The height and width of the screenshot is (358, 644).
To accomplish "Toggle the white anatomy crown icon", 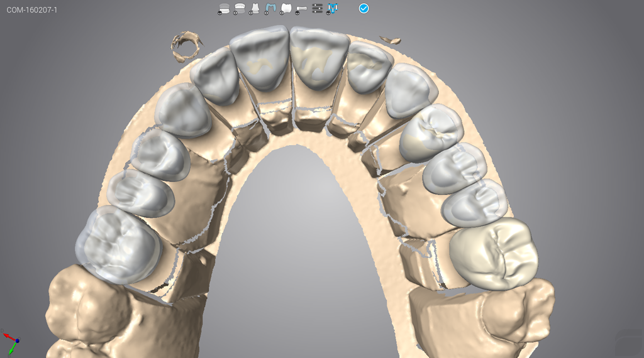I will [286, 8].
